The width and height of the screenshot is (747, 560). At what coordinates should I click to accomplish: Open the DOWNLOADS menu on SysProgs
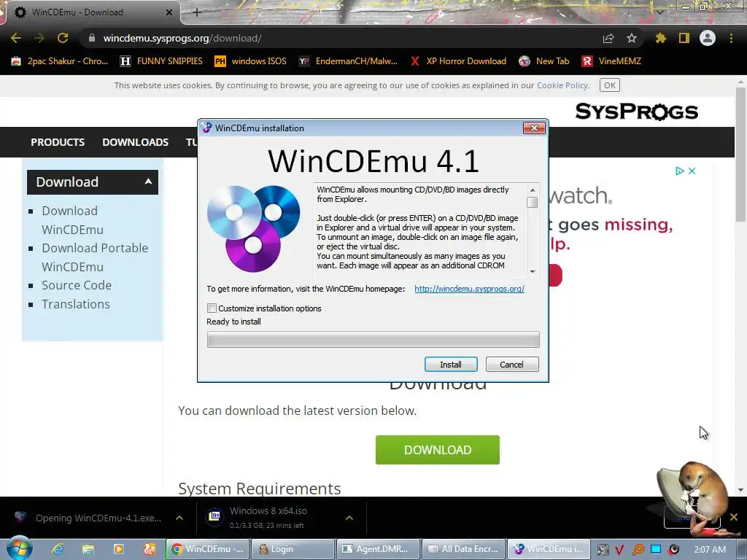pyautogui.click(x=135, y=142)
